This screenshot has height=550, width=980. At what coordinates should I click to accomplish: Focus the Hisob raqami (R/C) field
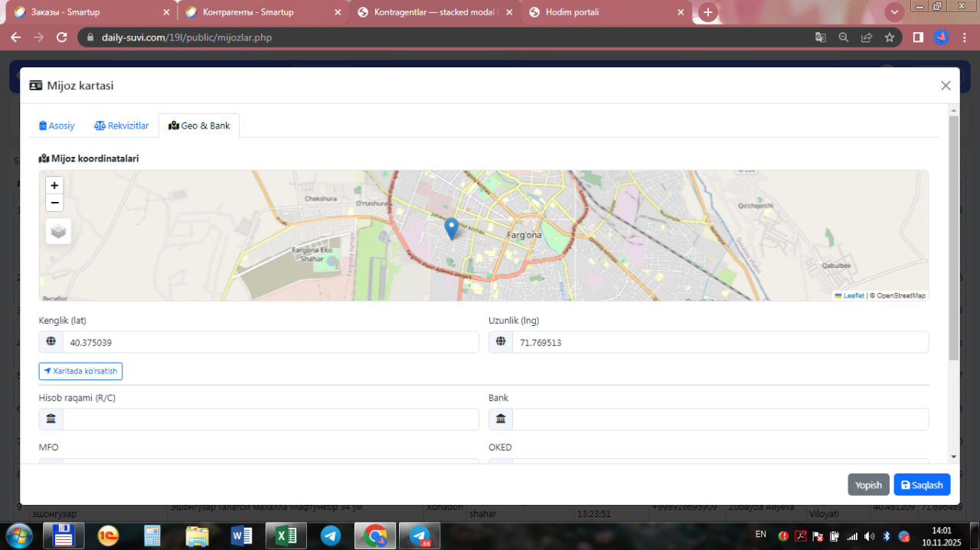click(x=269, y=419)
